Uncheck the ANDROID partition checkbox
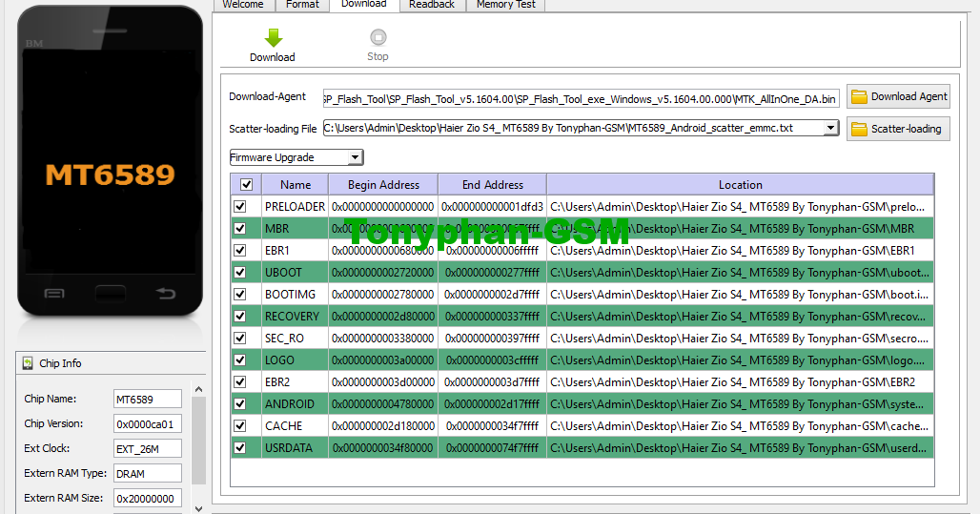Viewport: 980px width, 514px height. click(240, 404)
